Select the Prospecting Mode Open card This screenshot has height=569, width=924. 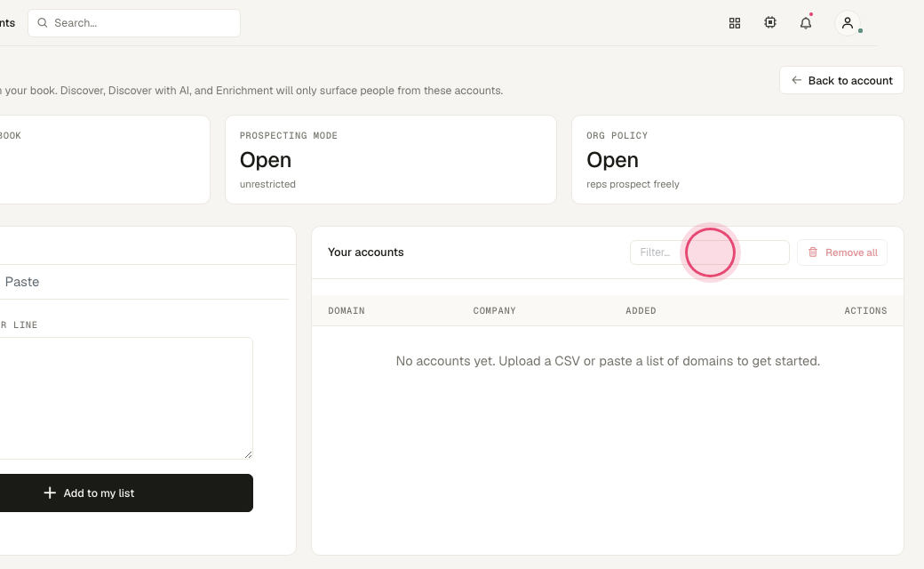click(391, 160)
